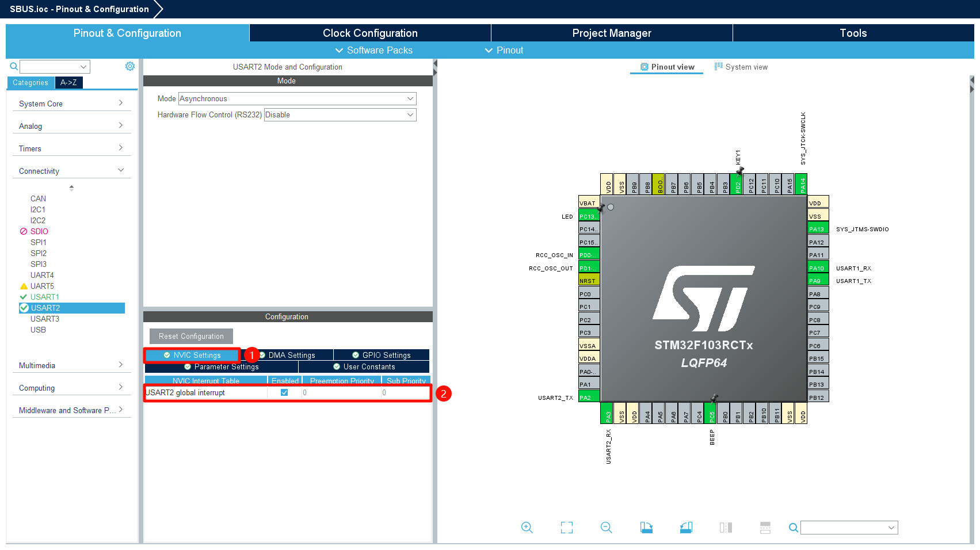Click the System view grid icon
Viewport: 980px width, 550px height.
(719, 67)
